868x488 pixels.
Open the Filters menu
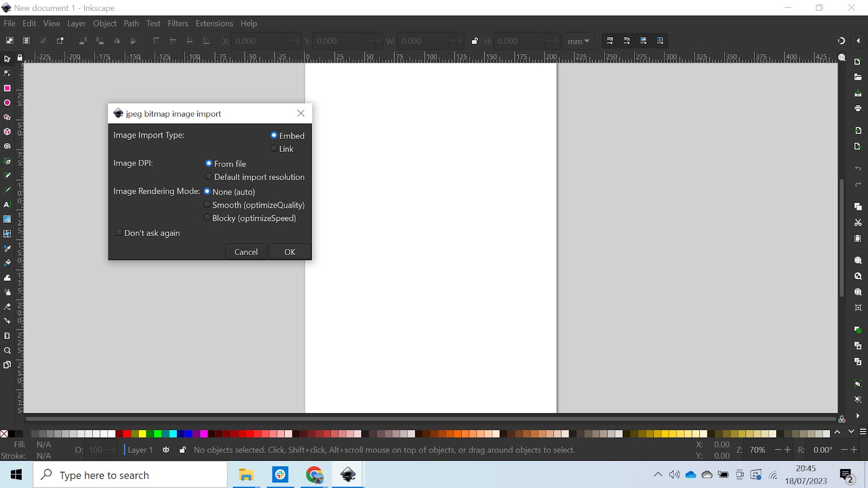point(178,23)
